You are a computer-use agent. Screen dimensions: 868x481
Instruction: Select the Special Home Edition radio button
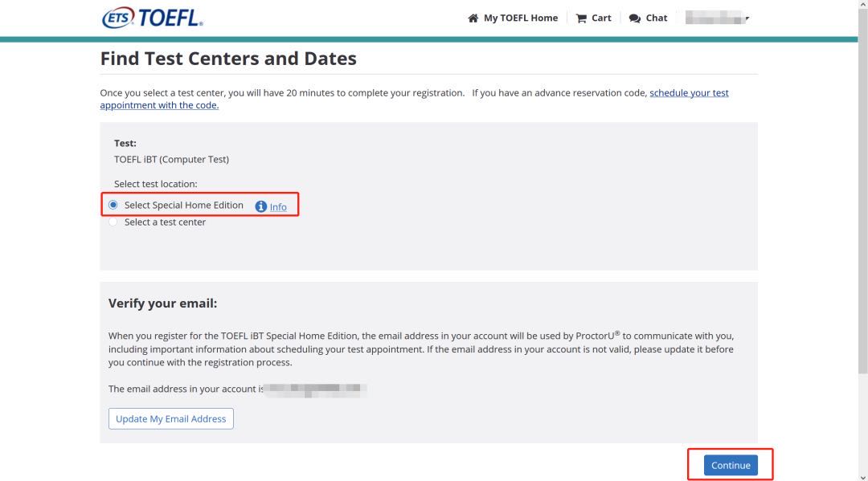(x=113, y=205)
